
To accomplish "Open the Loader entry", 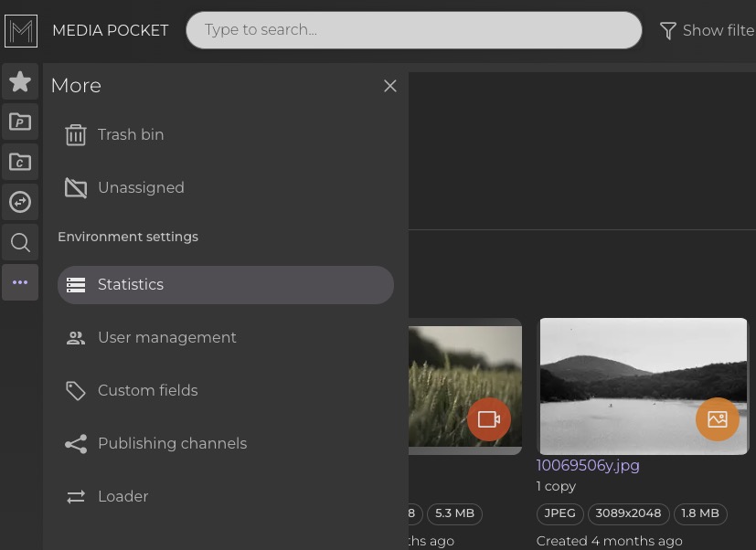I will click(x=122, y=496).
